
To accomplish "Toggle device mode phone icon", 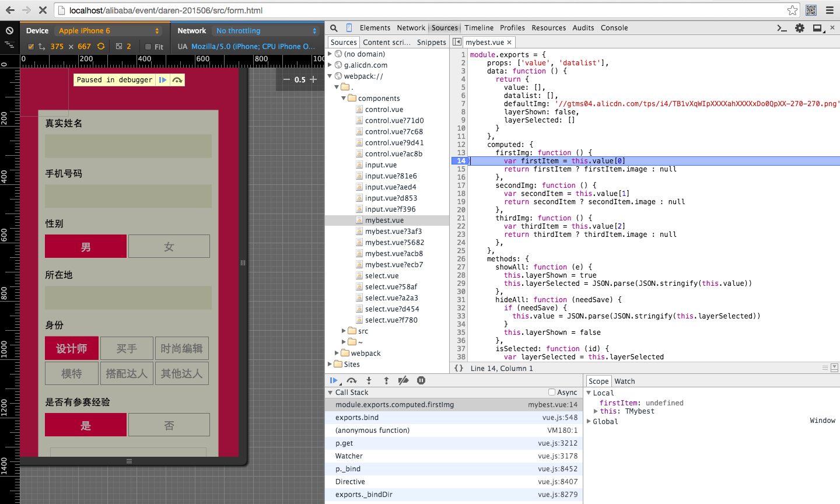I will coord(349,28).
